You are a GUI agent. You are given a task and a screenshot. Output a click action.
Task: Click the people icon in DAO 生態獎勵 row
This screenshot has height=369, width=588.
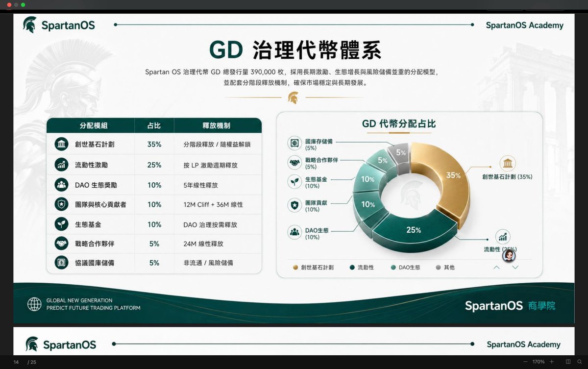pyautogui.click(x=62, y=185)
